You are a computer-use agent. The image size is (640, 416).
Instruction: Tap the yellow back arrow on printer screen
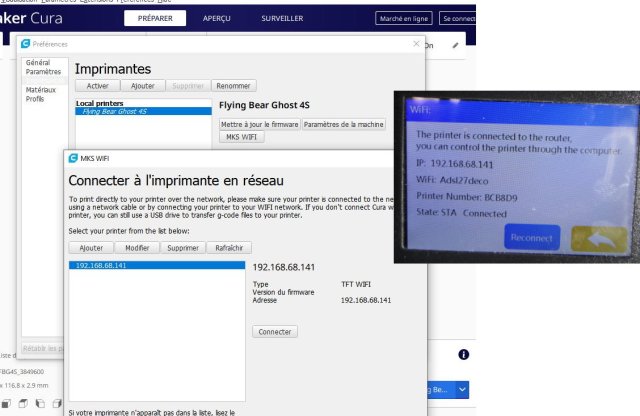[x=599, y=239]
